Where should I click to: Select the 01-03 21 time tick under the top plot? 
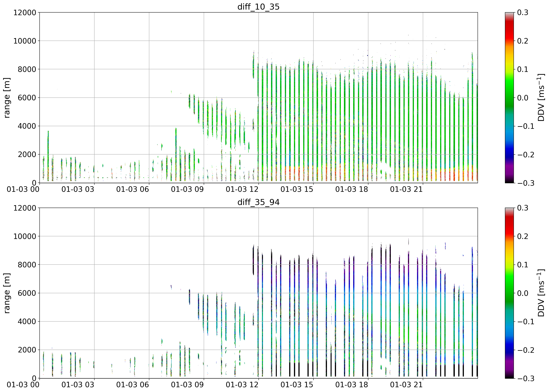[x=407, y=189]
